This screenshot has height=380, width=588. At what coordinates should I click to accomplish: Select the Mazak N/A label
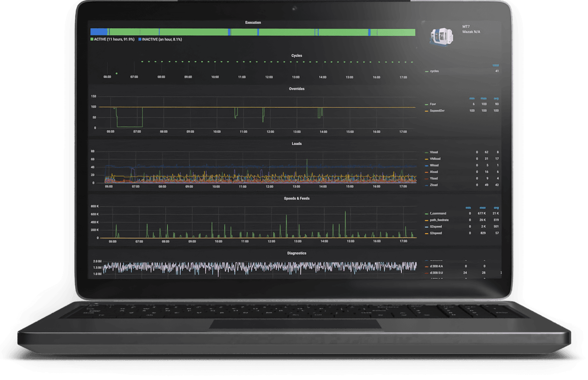(471, 32)
